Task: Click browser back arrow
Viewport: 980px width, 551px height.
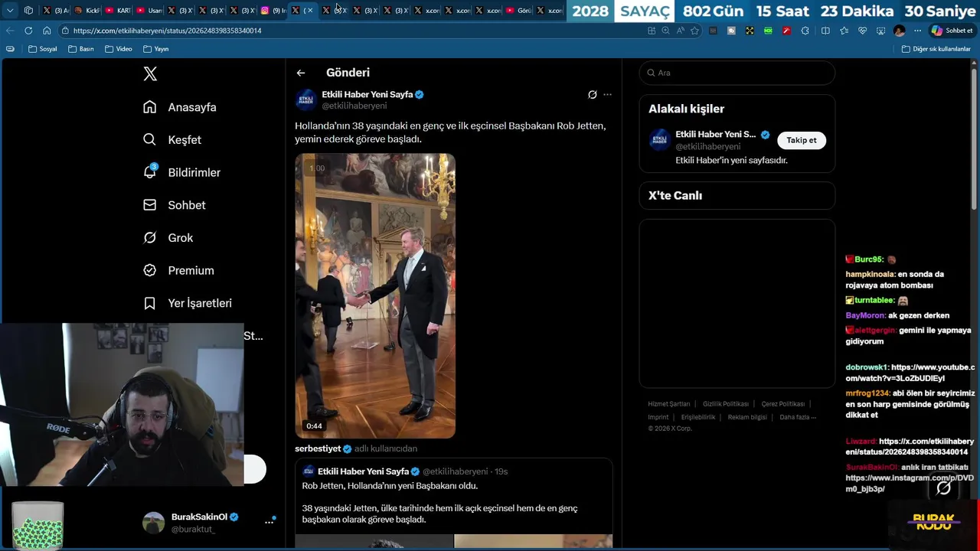Action: click(10, 31)
